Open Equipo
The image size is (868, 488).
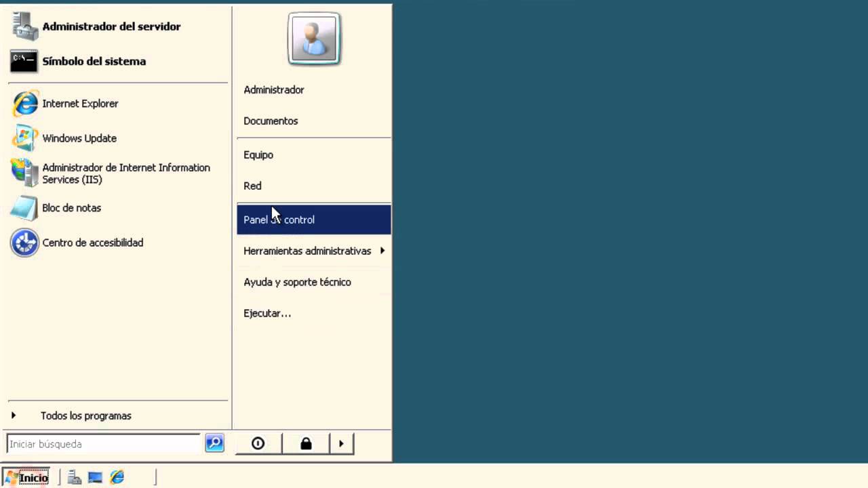point(314,155)
